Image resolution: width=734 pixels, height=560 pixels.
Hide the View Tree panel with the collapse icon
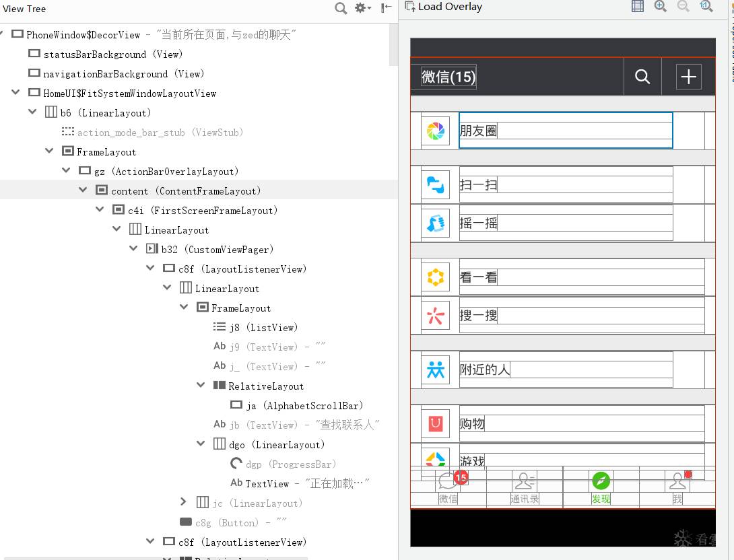387,7
